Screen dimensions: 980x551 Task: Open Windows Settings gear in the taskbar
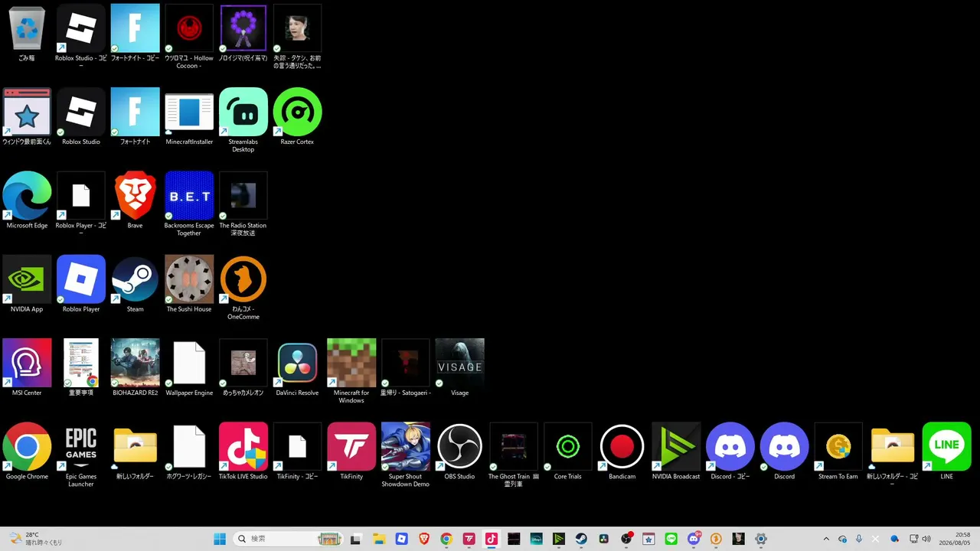pos(761,539)
